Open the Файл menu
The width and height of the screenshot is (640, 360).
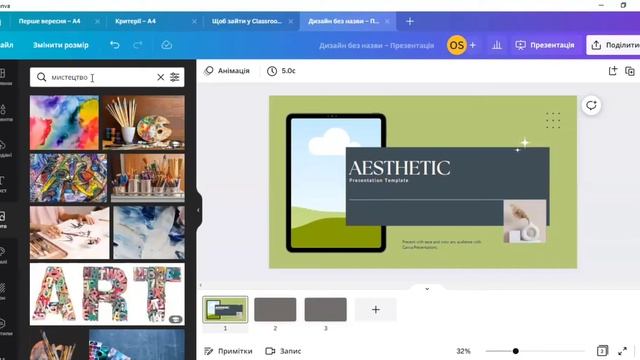tap(6, 45)
